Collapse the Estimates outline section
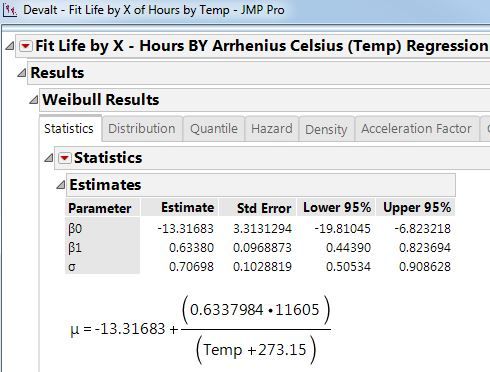The image size is (490, 372). [x=60, y=184]
